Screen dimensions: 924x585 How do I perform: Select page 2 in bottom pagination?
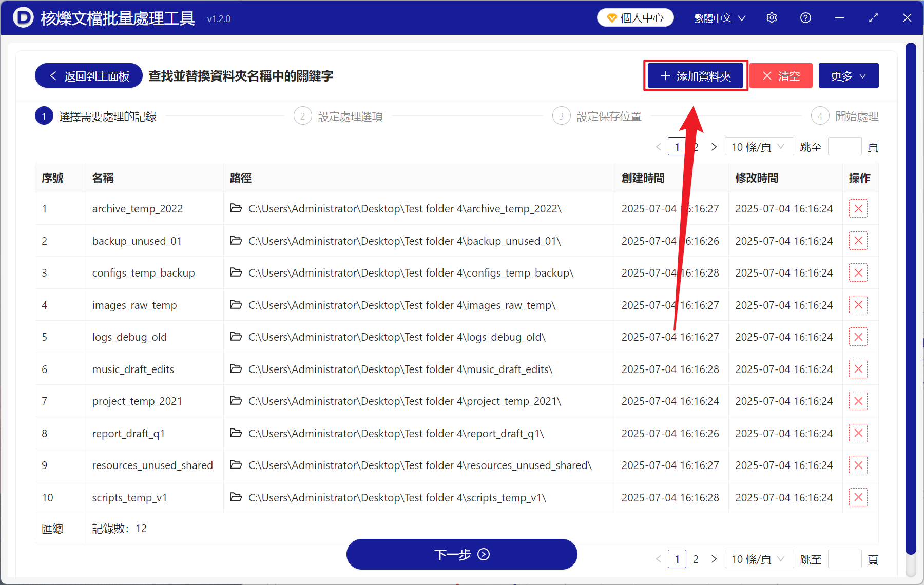click(x=696, y=559)
